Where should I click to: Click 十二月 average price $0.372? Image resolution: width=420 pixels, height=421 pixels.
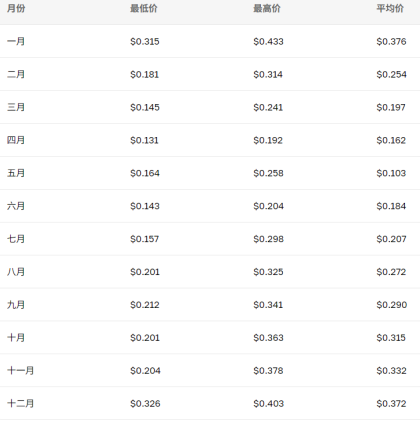click(x=391, y=404)
